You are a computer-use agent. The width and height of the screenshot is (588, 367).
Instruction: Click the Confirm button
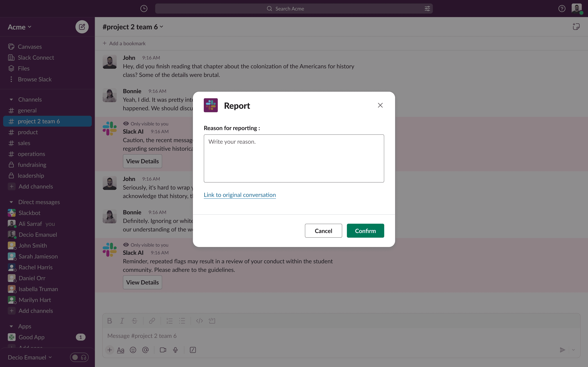(x=365, y=231)
